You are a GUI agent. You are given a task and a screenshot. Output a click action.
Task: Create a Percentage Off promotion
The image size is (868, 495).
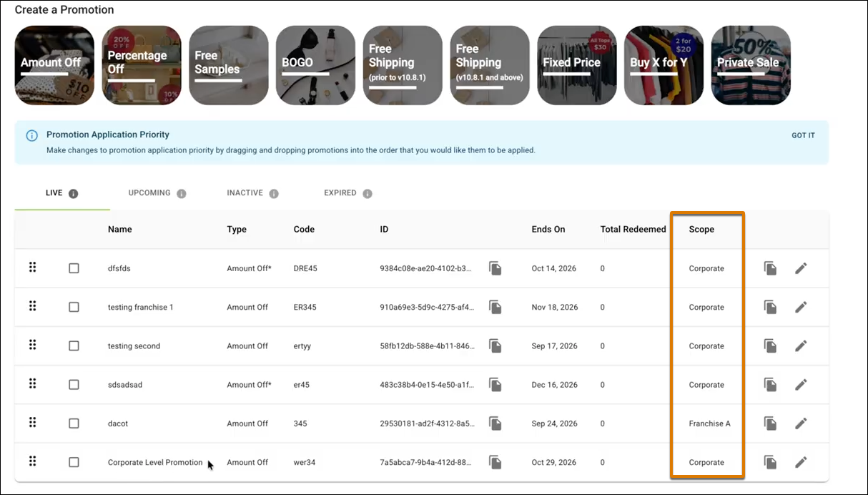[x=142, y=65]
